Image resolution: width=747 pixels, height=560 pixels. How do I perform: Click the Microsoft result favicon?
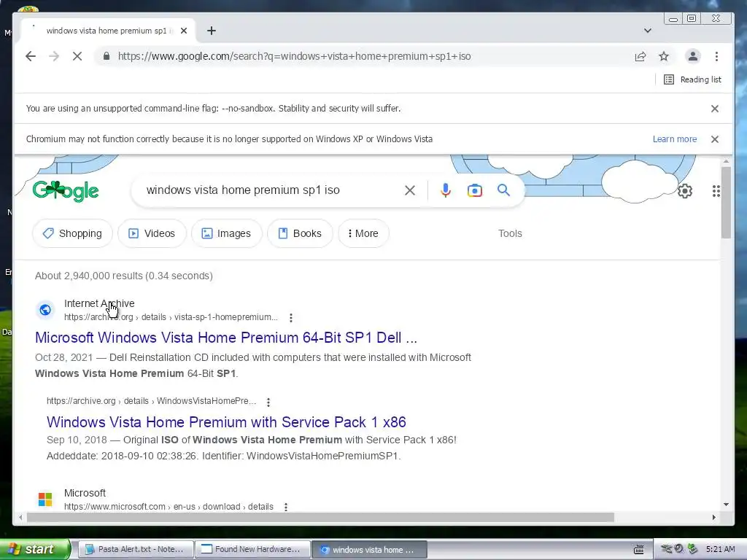coord(45,499)
